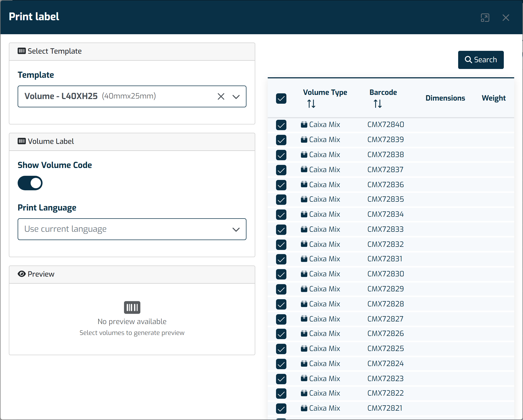Click the barcode icon beside Select Template
This screenshot has width=523, height=420.
[x=22, y=51]
